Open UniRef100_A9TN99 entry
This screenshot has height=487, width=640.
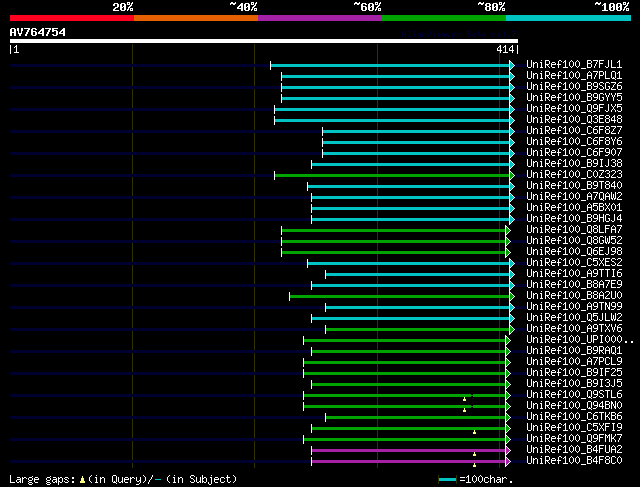coord(574,307)
